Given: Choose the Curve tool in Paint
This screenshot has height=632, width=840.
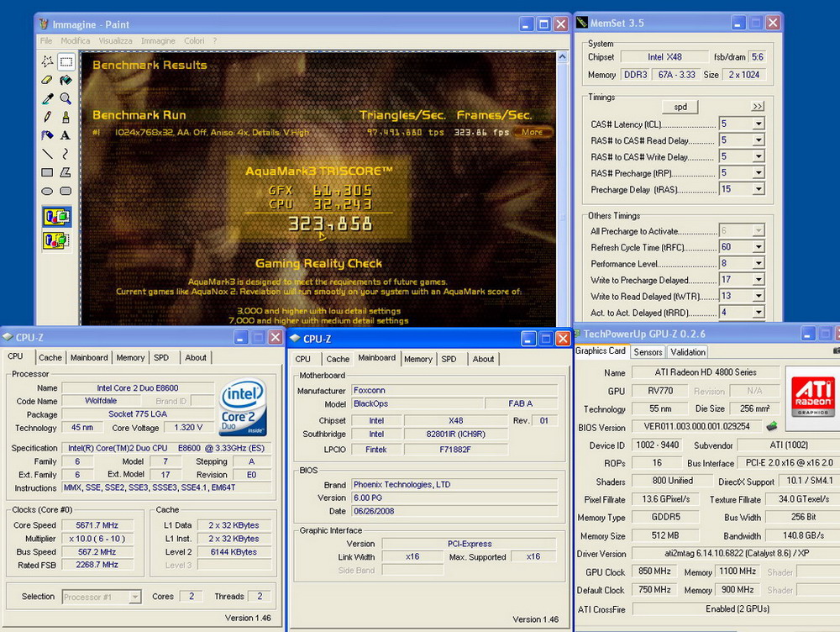Looking at the screenshot, I should click(x=66, y=155).
